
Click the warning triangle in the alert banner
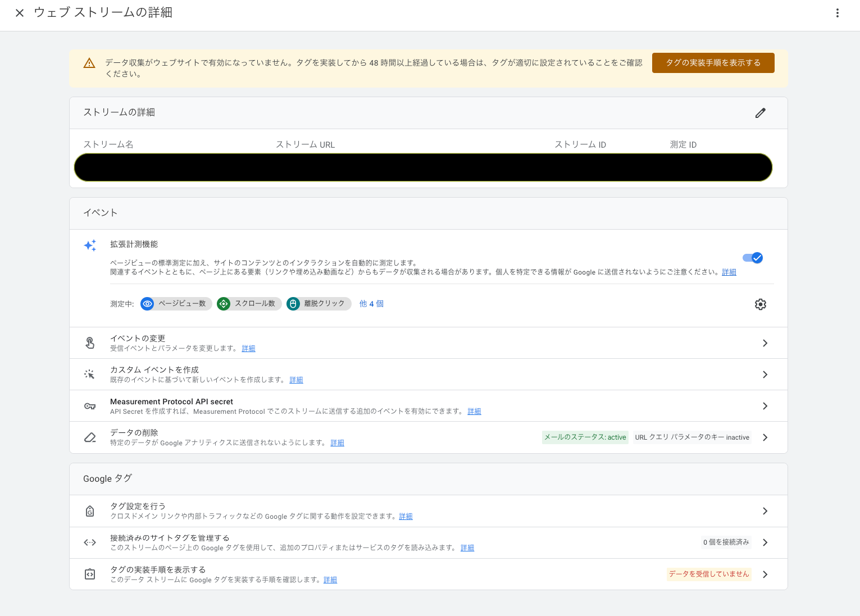pos(89,63)
